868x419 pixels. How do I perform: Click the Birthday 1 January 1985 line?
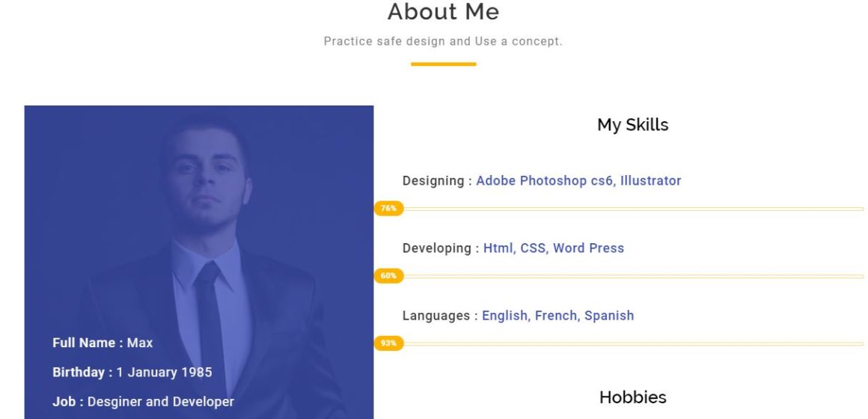coord(132,372)
